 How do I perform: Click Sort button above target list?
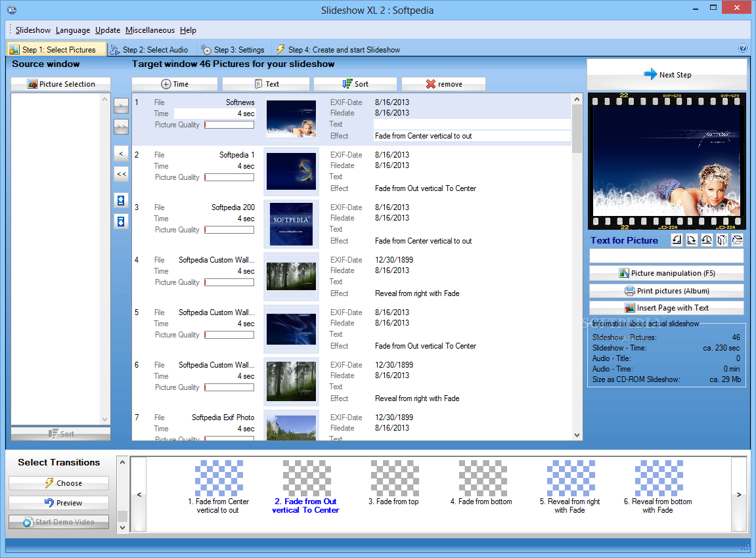(x=355, y=84)
